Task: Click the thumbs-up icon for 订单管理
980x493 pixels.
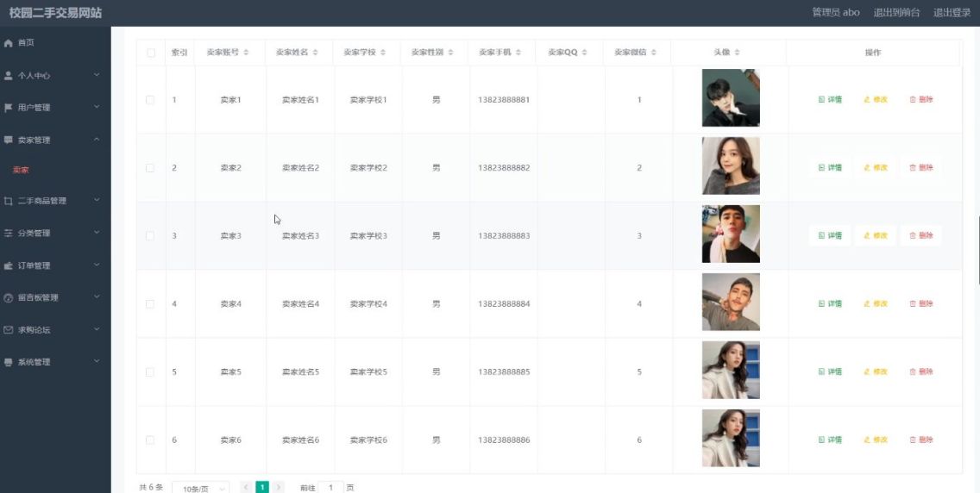Action: [8, 265]
